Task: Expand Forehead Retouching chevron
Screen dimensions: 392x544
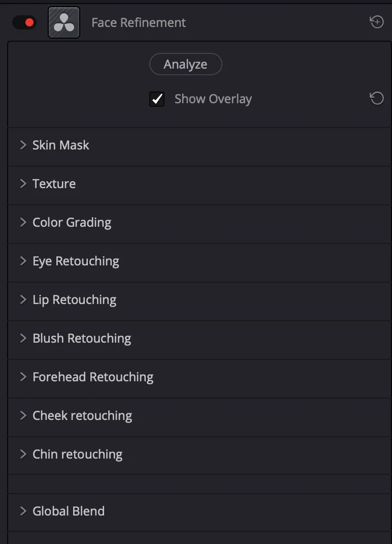Action: 23,377
